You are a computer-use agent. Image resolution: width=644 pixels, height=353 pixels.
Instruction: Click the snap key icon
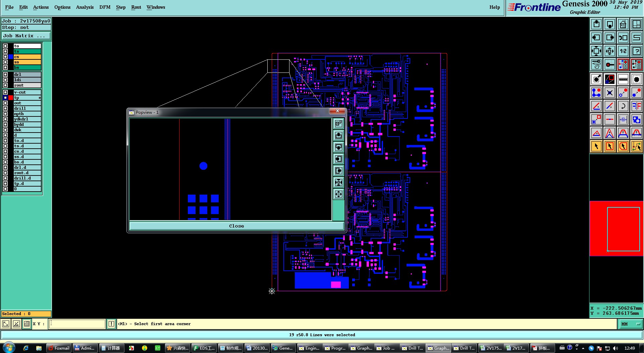tap(610, 64)
